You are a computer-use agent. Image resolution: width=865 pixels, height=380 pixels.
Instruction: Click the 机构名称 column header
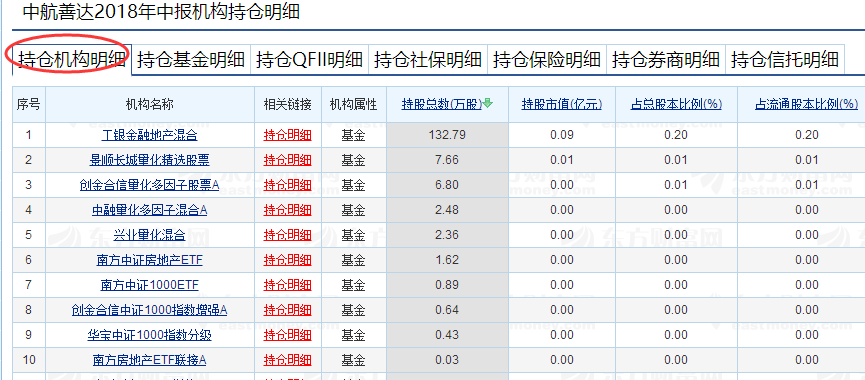pyautogui.click(x=149, y=104)
